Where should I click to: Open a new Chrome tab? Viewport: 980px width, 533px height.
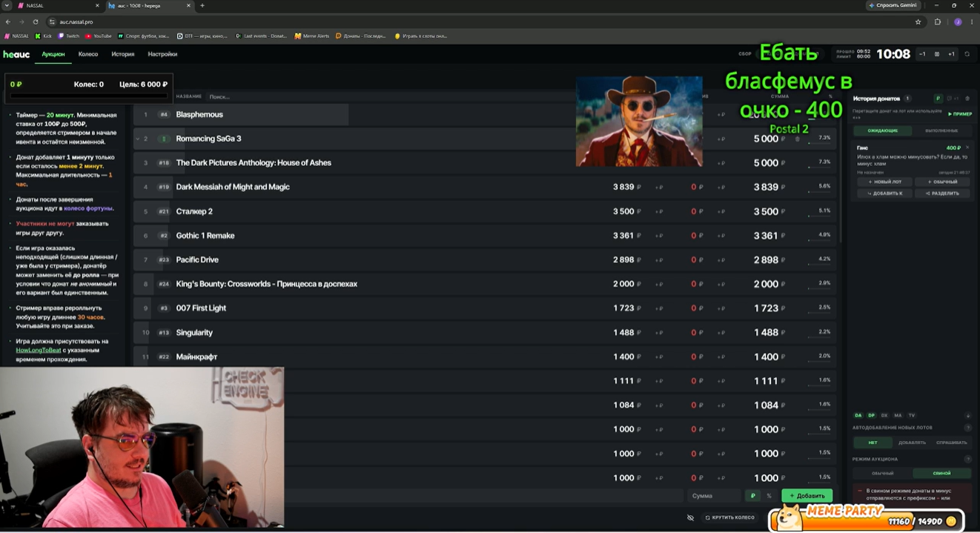202,5
